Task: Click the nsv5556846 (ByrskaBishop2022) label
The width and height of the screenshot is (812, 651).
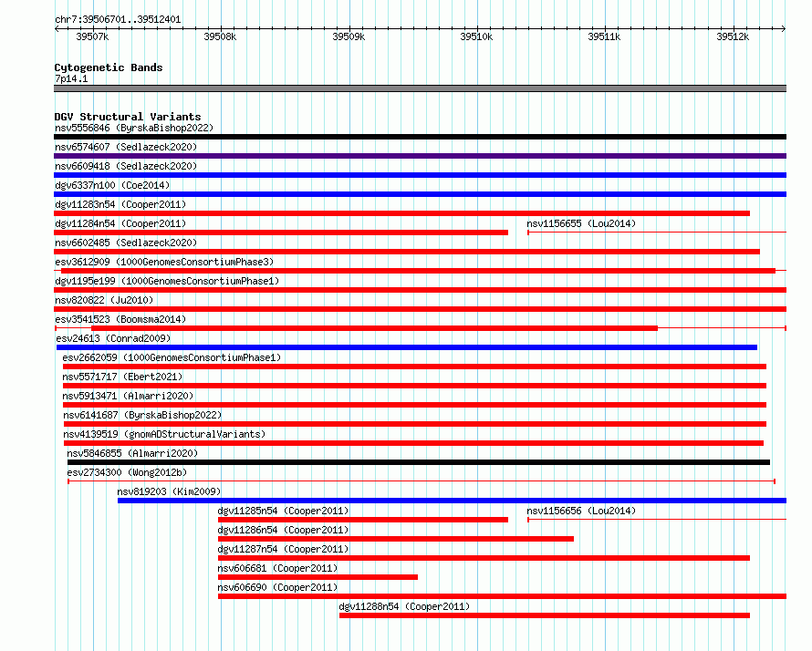Action: 134,128
